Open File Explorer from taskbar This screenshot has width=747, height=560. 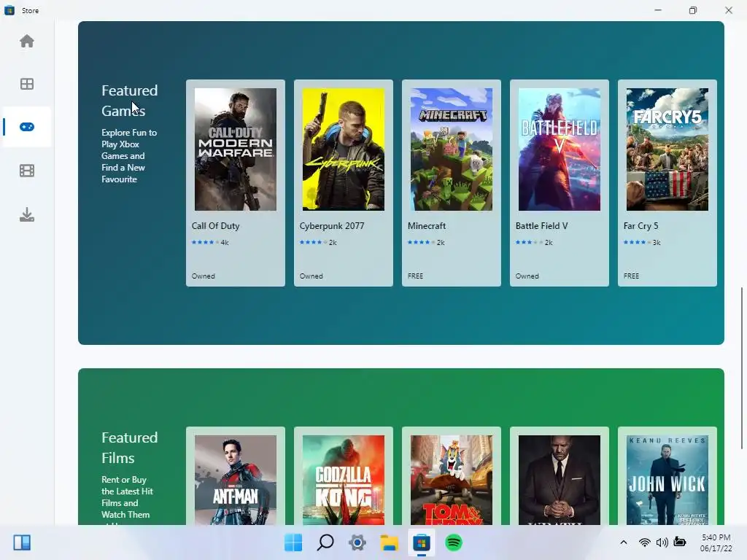pos(390,542)
